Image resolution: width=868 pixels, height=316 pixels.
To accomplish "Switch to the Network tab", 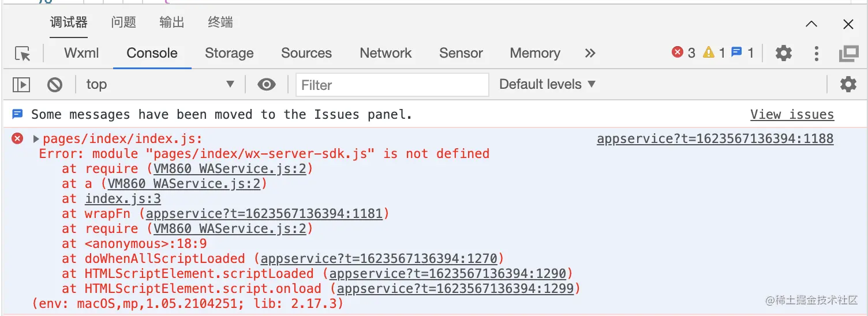I will 386,54.
